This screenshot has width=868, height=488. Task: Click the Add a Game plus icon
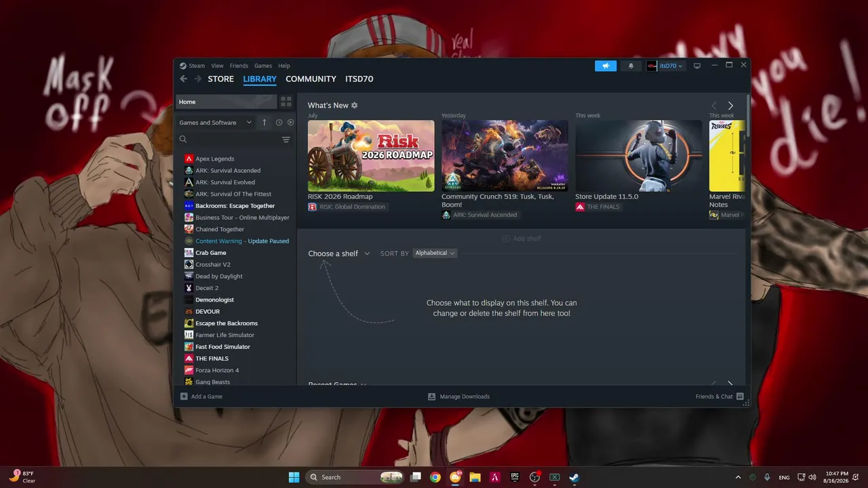point(184,396)
